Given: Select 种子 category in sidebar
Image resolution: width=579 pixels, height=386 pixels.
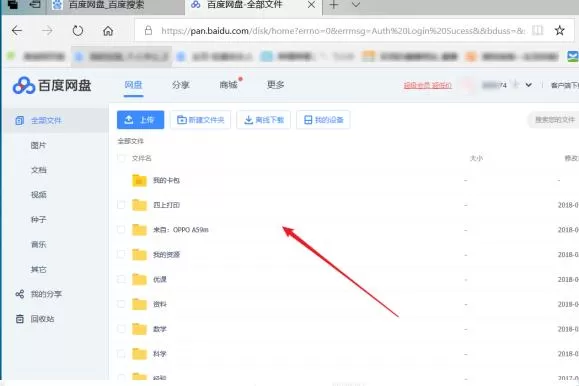Looking at the screenshot, I should (38, 220).
